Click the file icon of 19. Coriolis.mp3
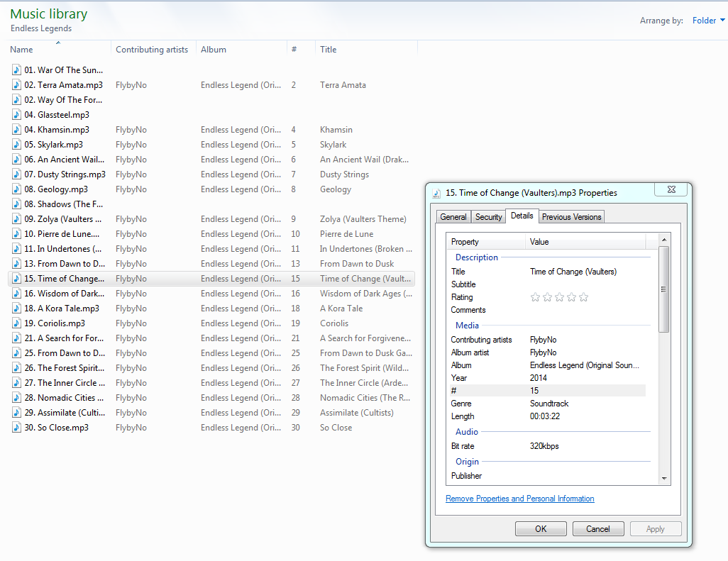Screen dimensions: 728x561 click(x=17, y=323)
